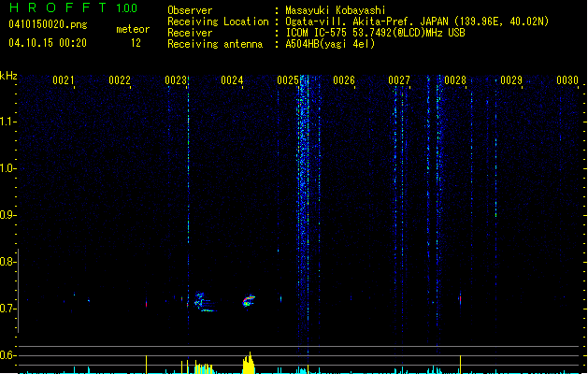Click the receiving location text Ogata-vill. Akita-Pref.
The width and height of the screenshot is (588, 374).
click(350, 22)
